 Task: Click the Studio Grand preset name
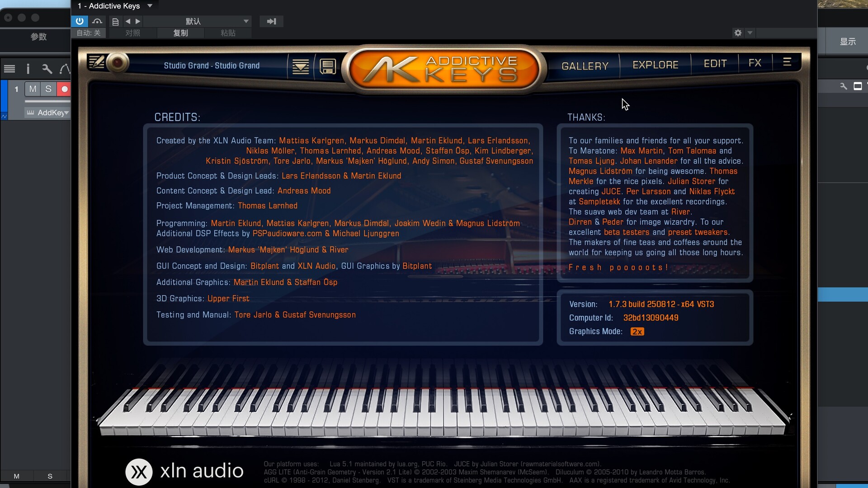[212, 66]
